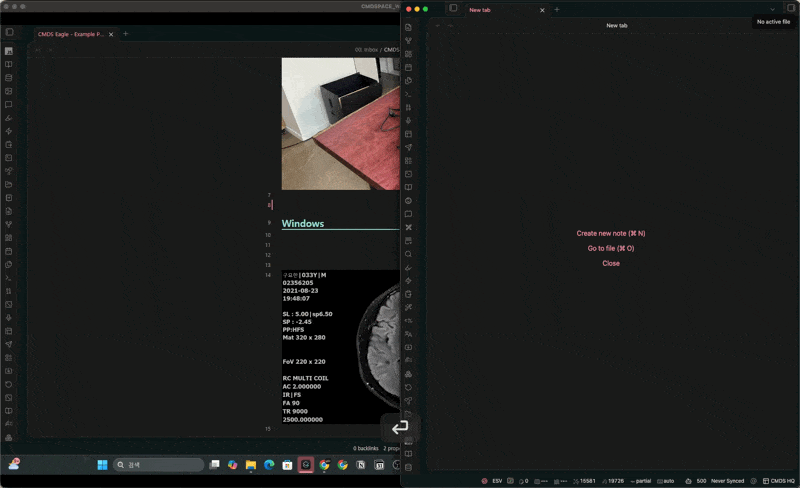Click pie chart icon in left window ribbon
This screenshot has width=800, height=488.
pyautogui.click(x=9, y=264)
